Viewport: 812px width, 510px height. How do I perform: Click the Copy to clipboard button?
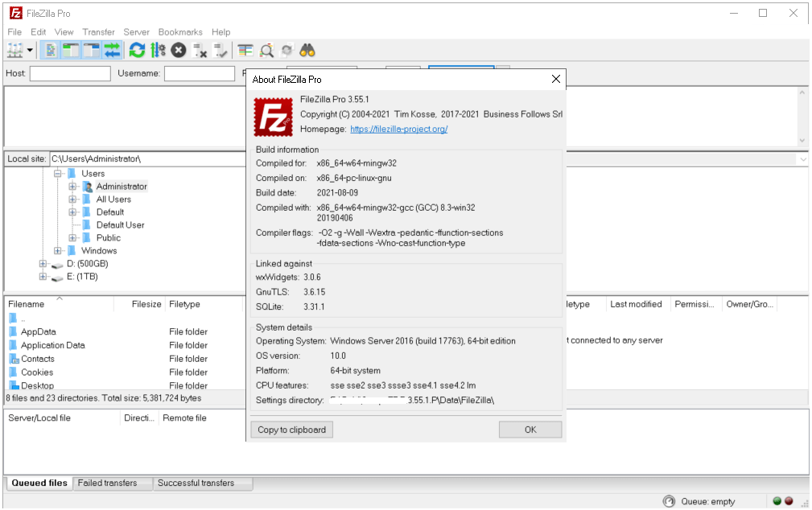point(291,430)
